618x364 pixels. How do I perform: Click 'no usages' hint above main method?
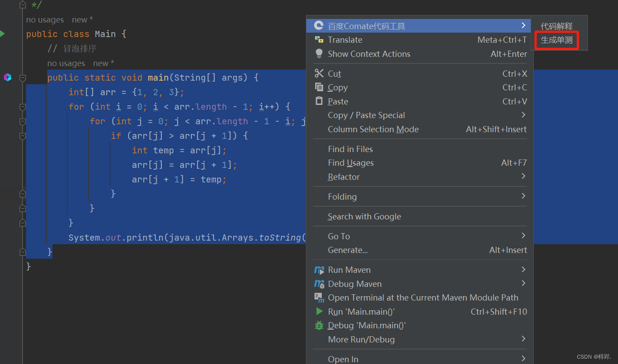click(66, 63)
